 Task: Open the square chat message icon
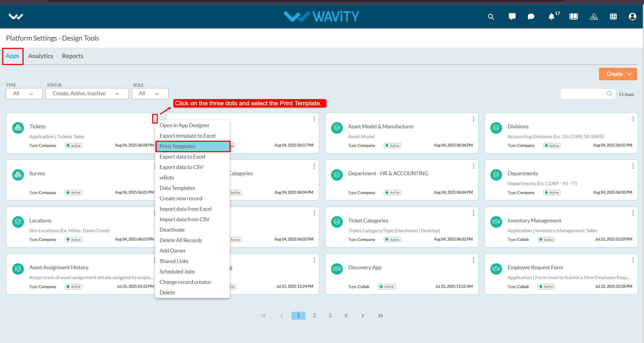(x=512, y=16)
